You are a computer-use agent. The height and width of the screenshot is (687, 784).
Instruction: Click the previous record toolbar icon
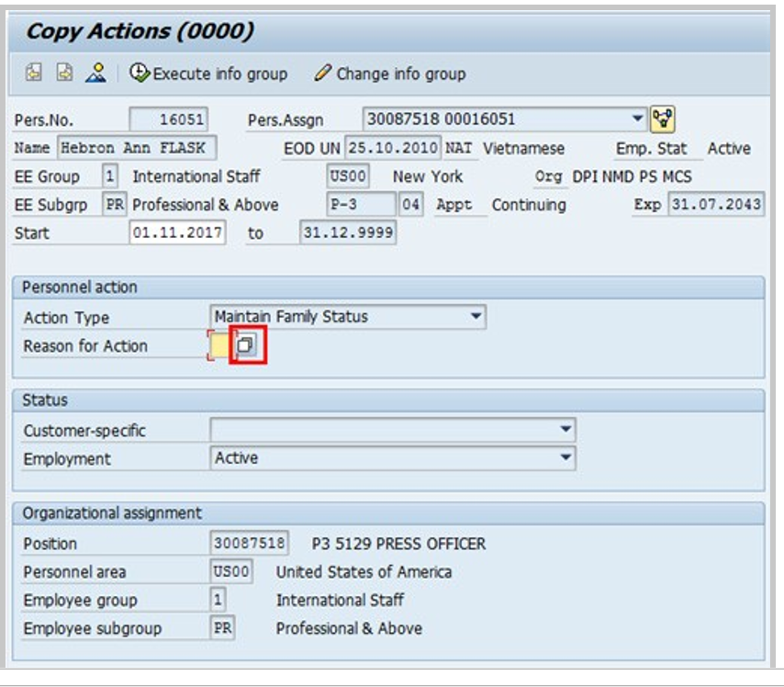point(33,73)
